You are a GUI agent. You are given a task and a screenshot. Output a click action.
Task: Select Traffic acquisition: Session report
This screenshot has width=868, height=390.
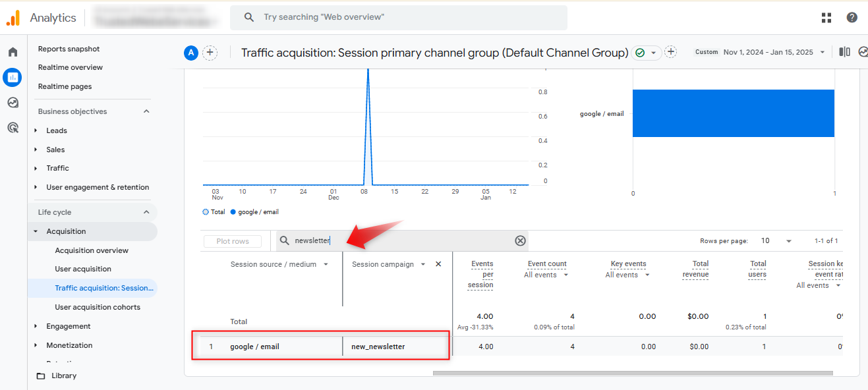[104, 288]
